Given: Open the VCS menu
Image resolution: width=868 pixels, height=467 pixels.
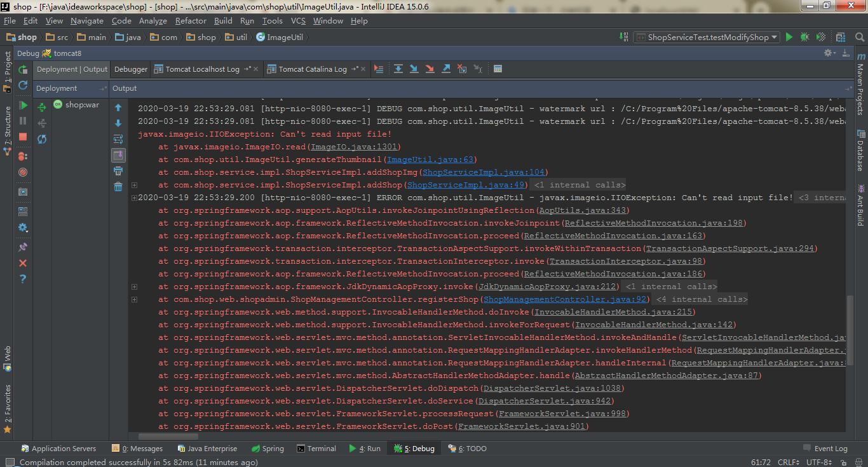Looking at the screenshot, I should point(298,21).
